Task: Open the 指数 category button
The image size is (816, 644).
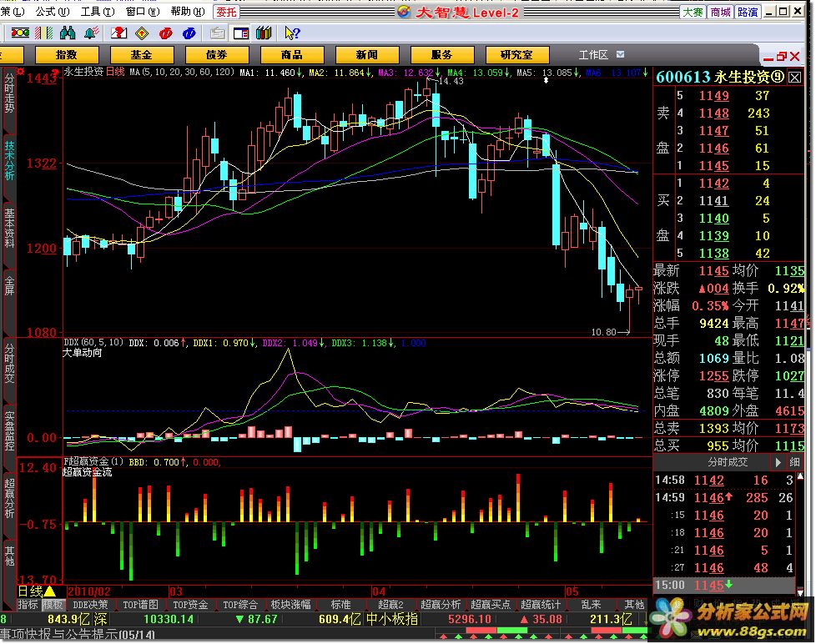Action: tap(67, 55)
